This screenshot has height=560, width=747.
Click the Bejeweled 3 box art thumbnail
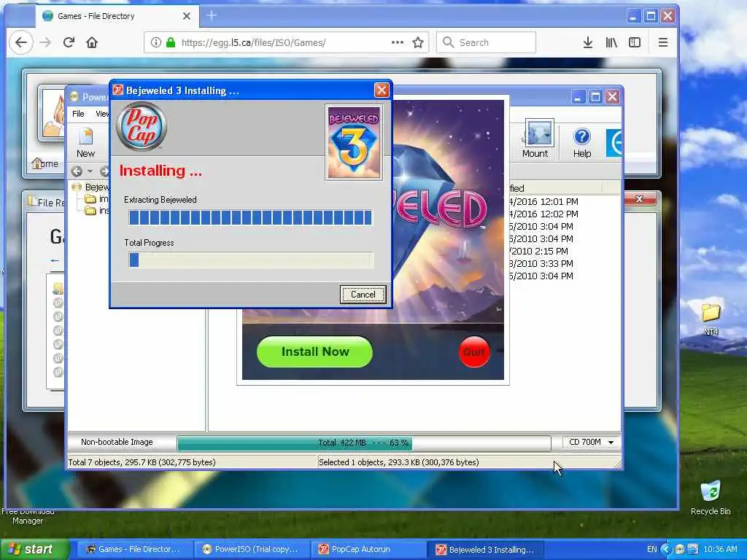(x=354, y=143)
